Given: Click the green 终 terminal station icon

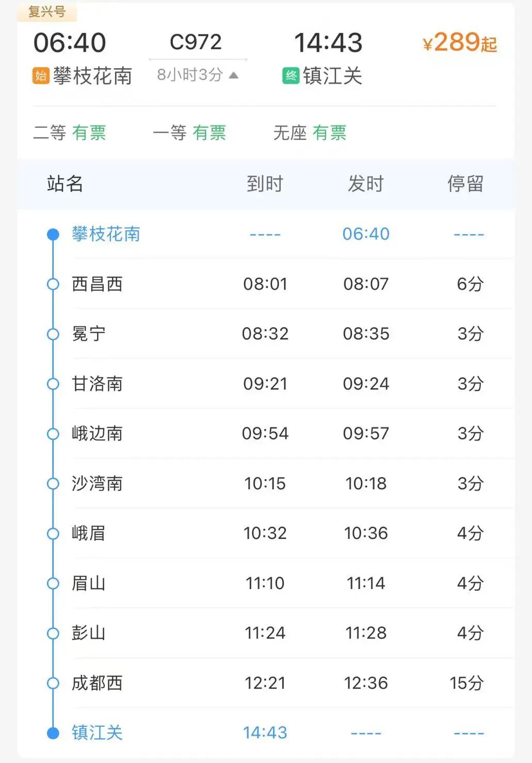Looking at the screenshot, I should click(x=291, y=76).
